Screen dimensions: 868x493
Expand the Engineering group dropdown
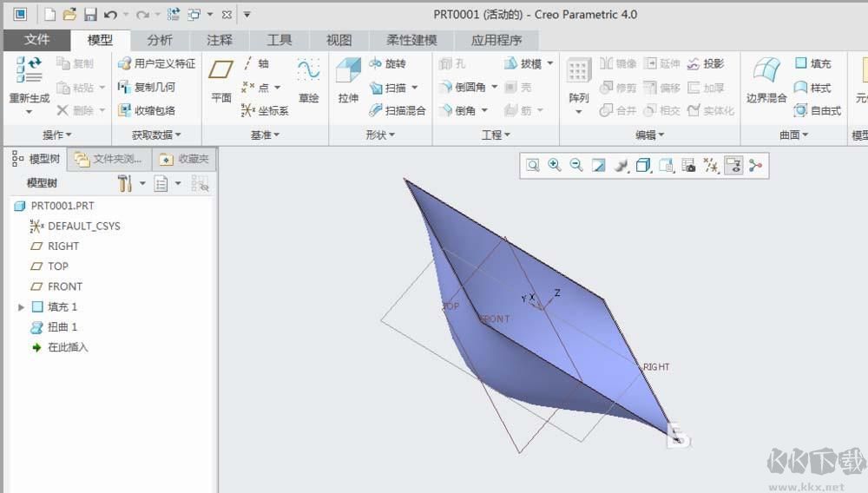[496, 135]
